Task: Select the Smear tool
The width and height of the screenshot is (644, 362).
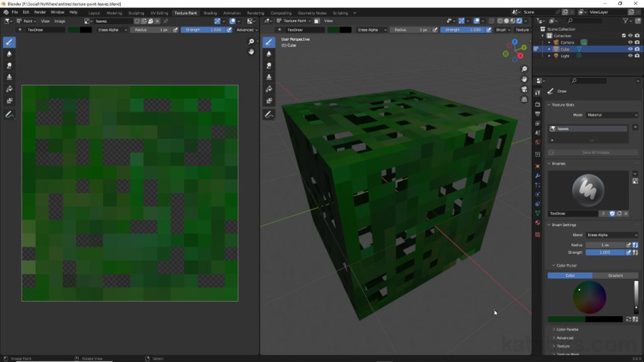Action: point(8,65)
